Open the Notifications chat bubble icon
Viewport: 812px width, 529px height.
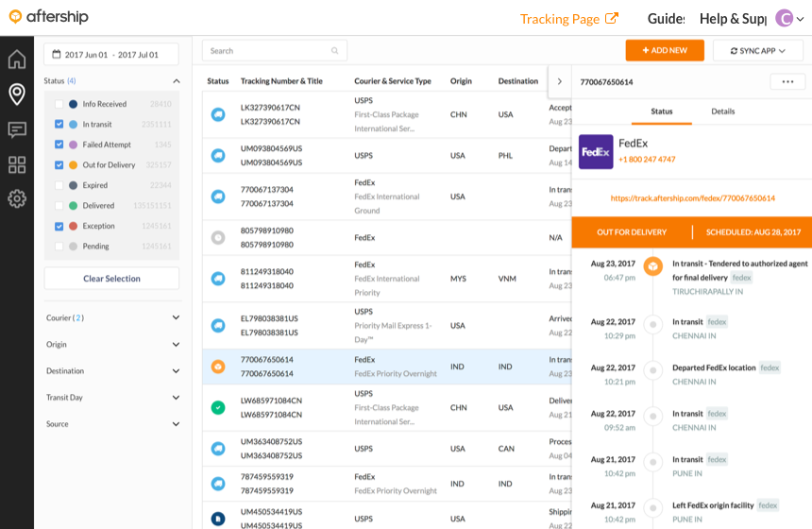click(x=17, y=129)
